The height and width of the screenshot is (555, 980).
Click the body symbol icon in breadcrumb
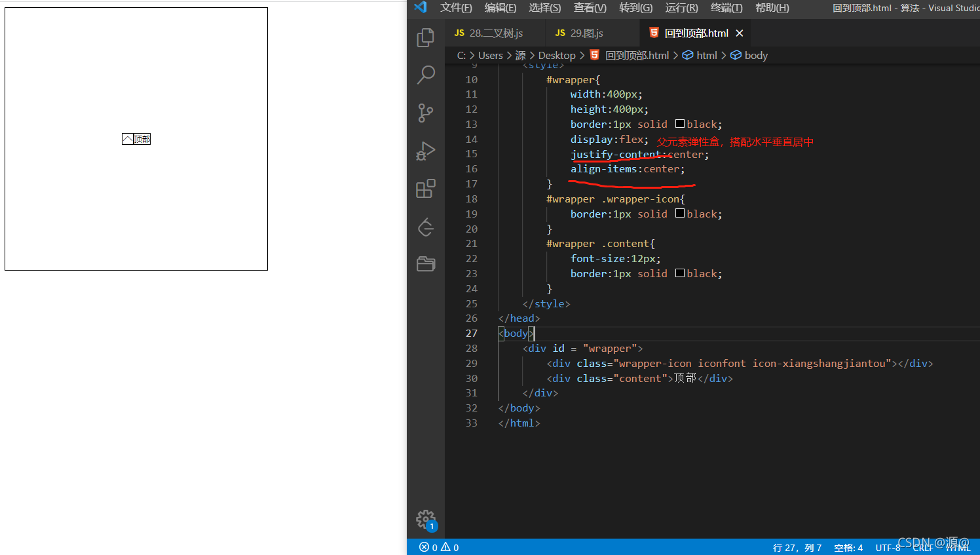pyautogui.click(x=736, y=55)
